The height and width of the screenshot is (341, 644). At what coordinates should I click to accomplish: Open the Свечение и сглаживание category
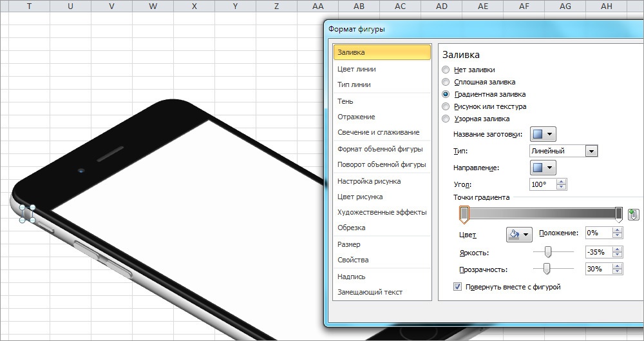(378, 132)
